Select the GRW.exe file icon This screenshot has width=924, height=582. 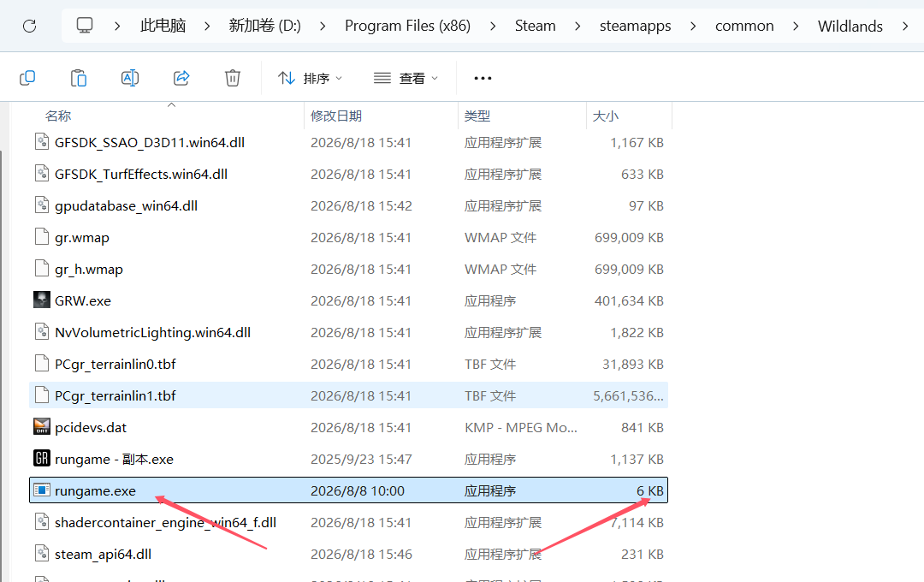[x=42, y=300]
